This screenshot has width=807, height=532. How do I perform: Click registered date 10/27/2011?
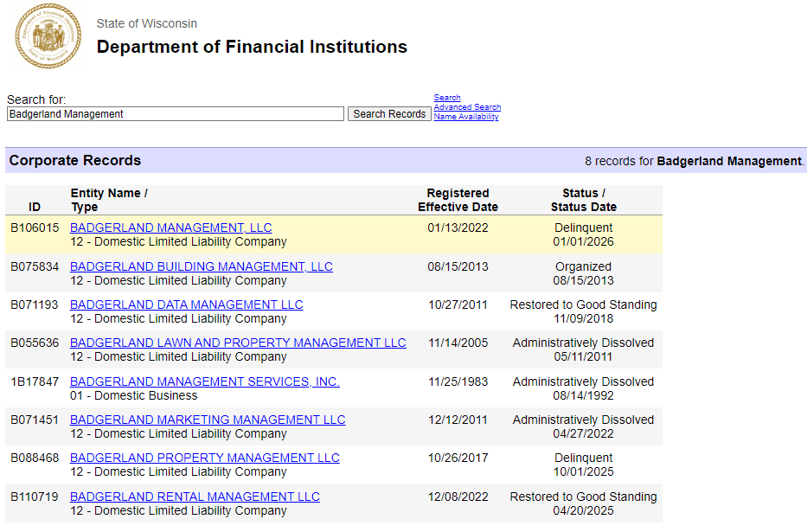pyautogui.click(x=458, y=305)
